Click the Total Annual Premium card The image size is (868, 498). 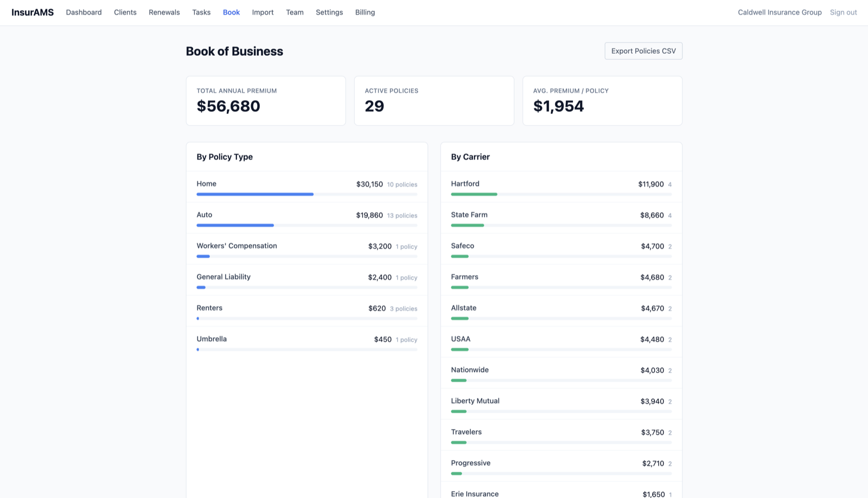265,100
